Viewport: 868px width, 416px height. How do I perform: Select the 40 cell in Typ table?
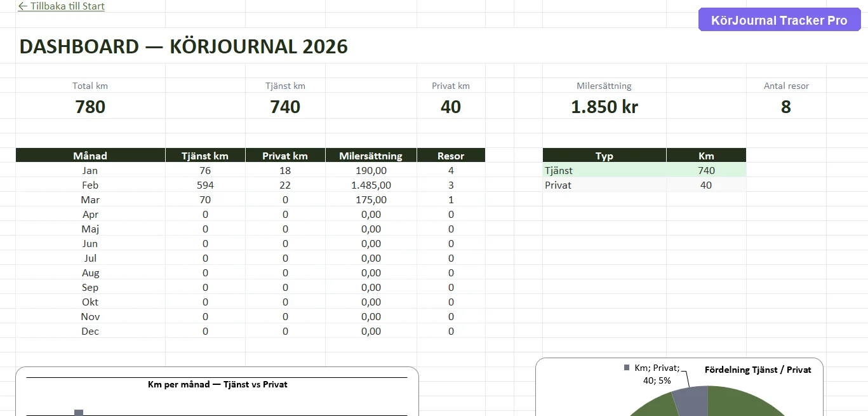706,185
